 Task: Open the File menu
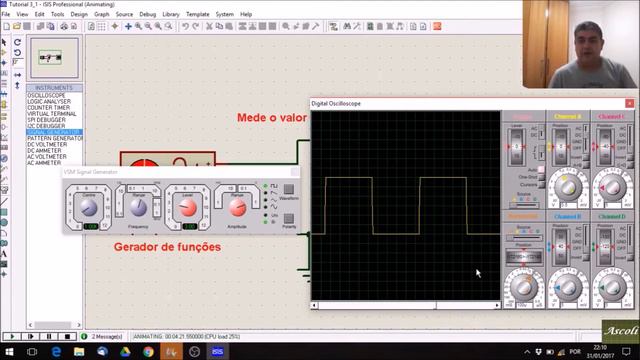coord(6,14)
